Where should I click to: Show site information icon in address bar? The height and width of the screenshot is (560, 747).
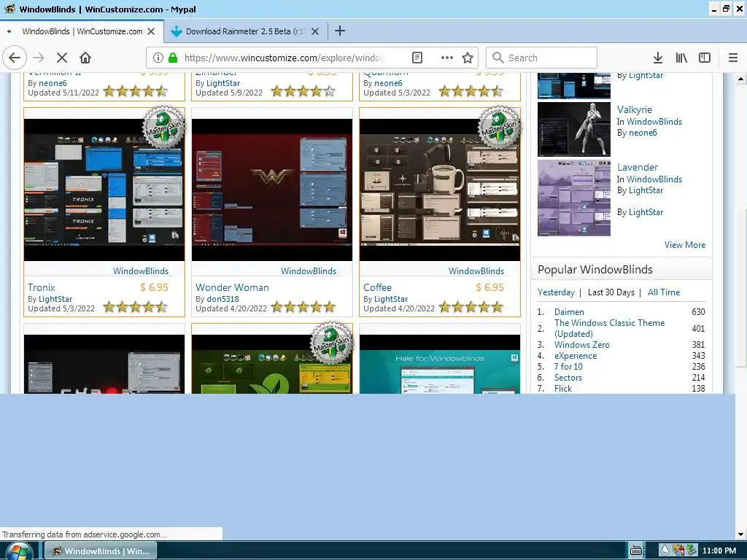click(158, 58)
